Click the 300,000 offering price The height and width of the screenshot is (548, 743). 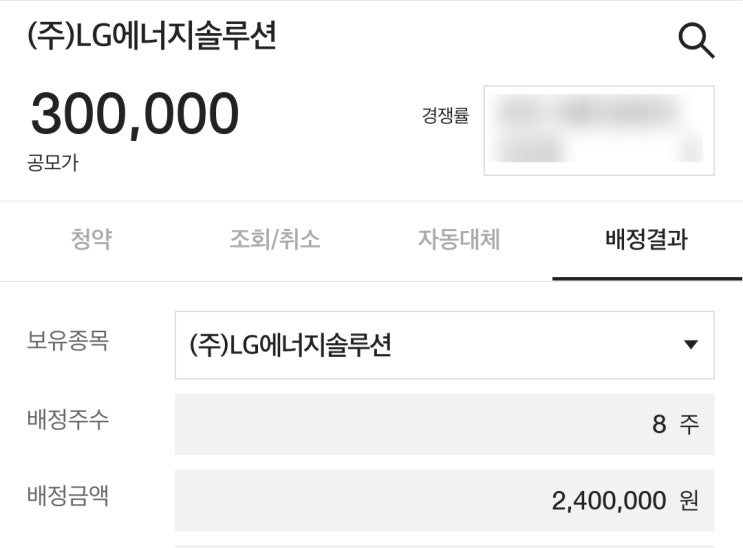point(135,114)
